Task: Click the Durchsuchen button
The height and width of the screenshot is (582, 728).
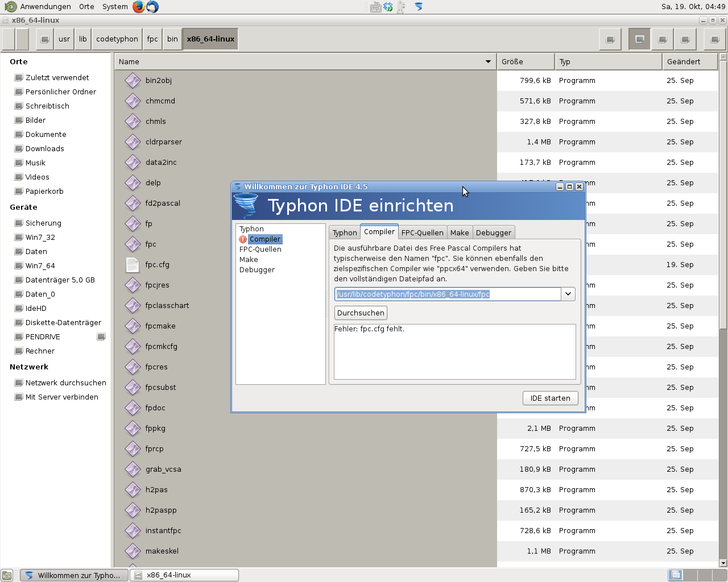Action: [361, 313]
